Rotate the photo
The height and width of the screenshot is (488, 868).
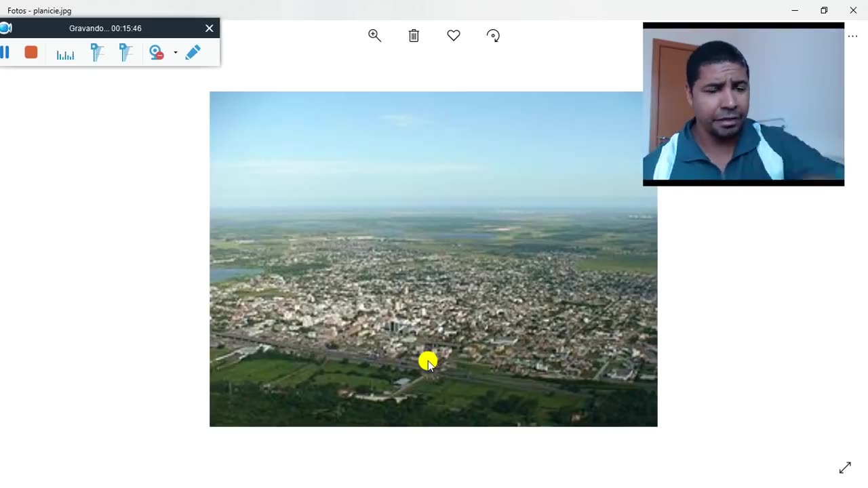click(493, 36)
